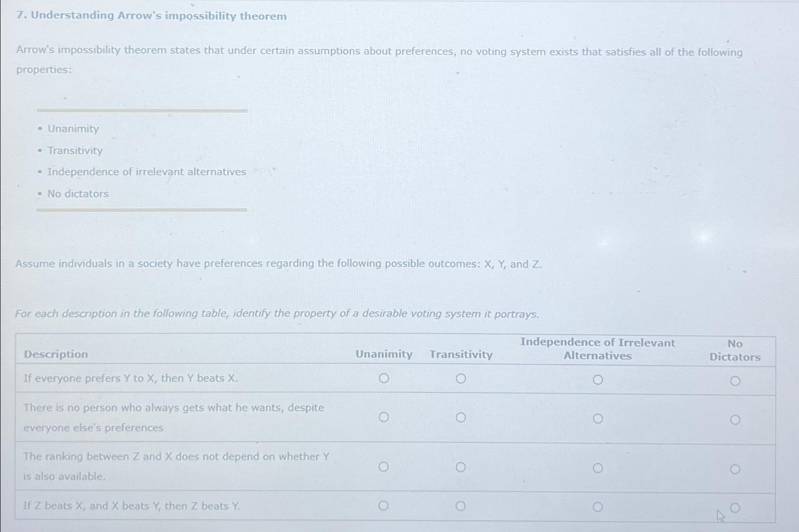Viewport: 799px width, 532px height.
Task: Click the 'Independence of Irrelevant Alternatives' column header
Action: tap(598, 349)
